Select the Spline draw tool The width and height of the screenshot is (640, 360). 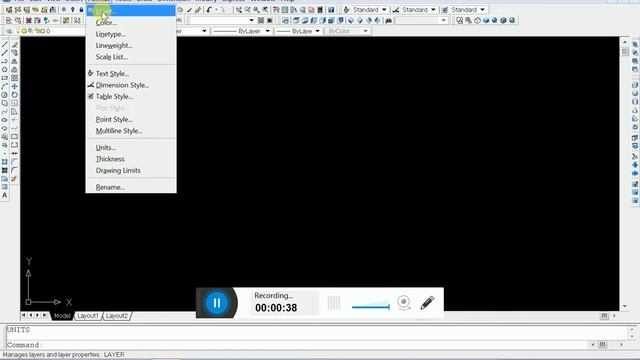click(4, 111)
